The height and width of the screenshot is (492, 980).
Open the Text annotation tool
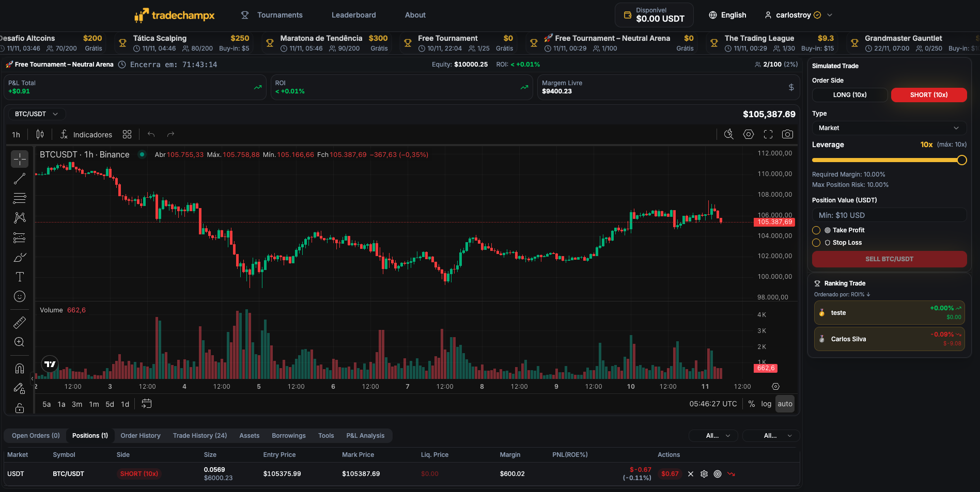[x=20, y=277]
